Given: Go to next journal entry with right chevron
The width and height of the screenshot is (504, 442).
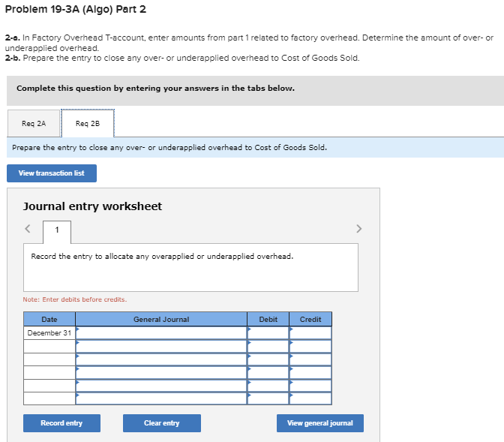Looking at the screenshot, I should (x=359, y=229).
